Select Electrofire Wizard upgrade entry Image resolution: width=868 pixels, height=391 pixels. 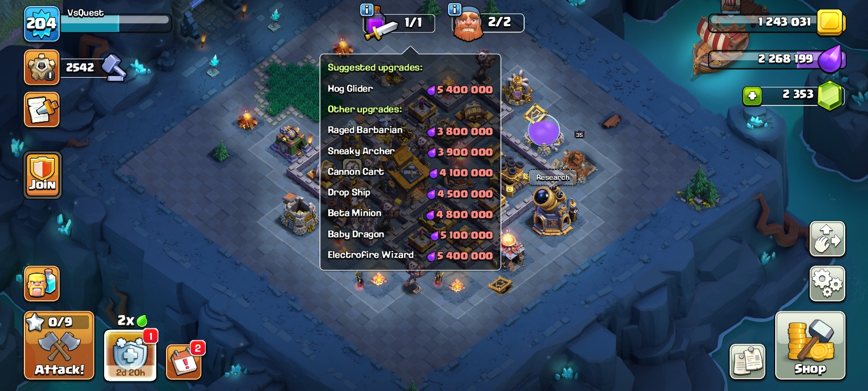(410, 255)
